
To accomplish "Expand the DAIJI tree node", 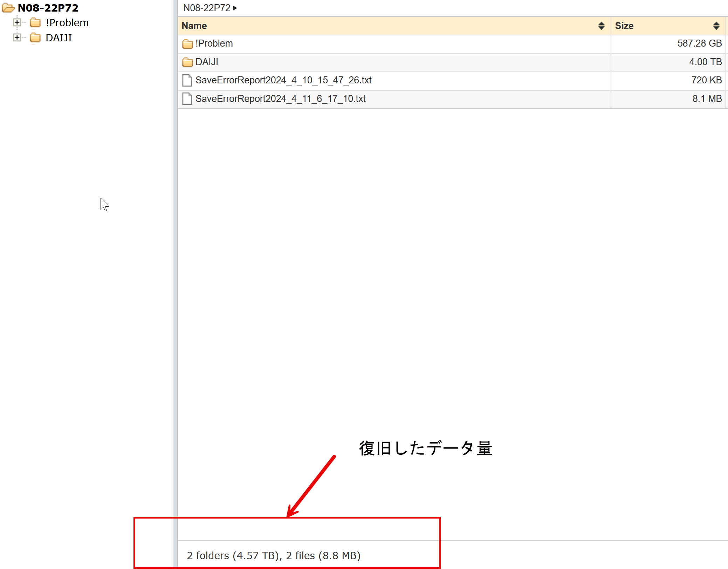I will tap(16, 37).
